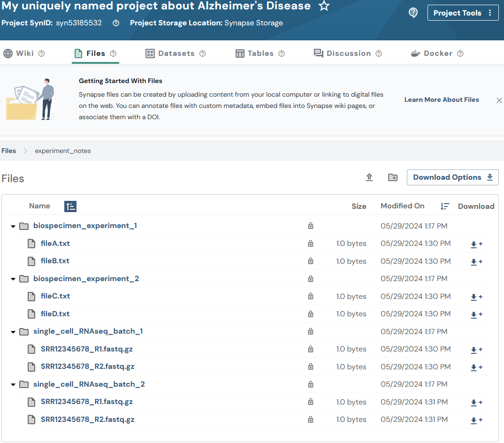This screenshot has width=504, height=443.
Task: Click the help icon beside Project Tools
Action: pos(413,13)
